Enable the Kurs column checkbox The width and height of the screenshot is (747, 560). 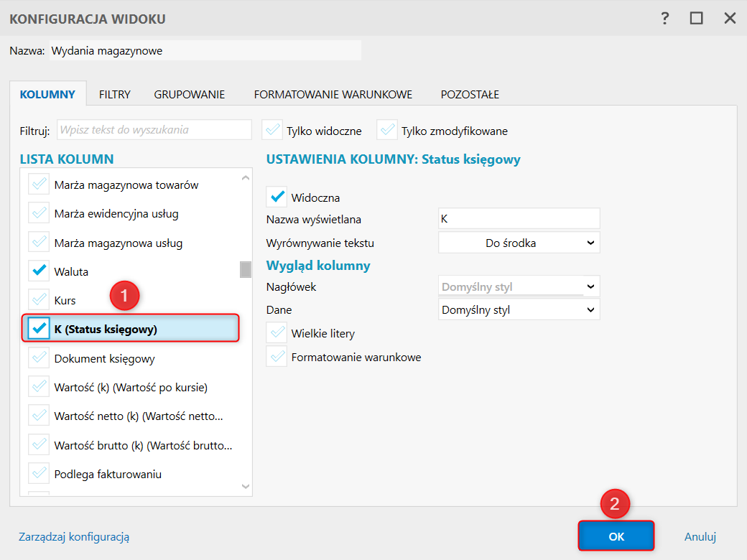pos(39,300)
